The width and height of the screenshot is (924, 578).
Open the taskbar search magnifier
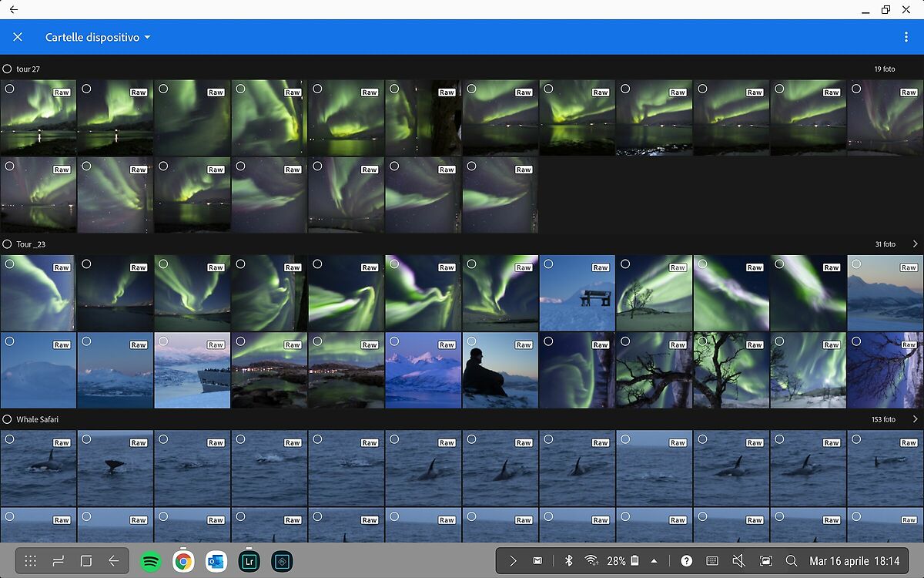(x=792, y=561)
